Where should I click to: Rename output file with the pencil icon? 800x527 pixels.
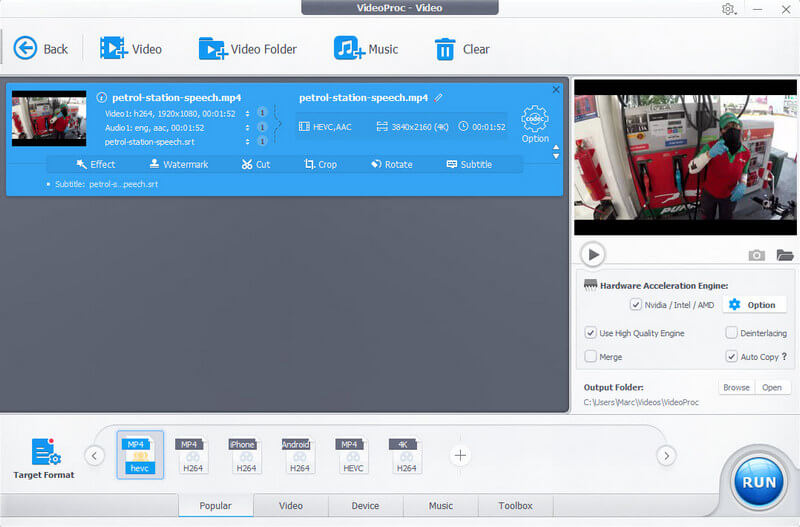coord(438,97)
